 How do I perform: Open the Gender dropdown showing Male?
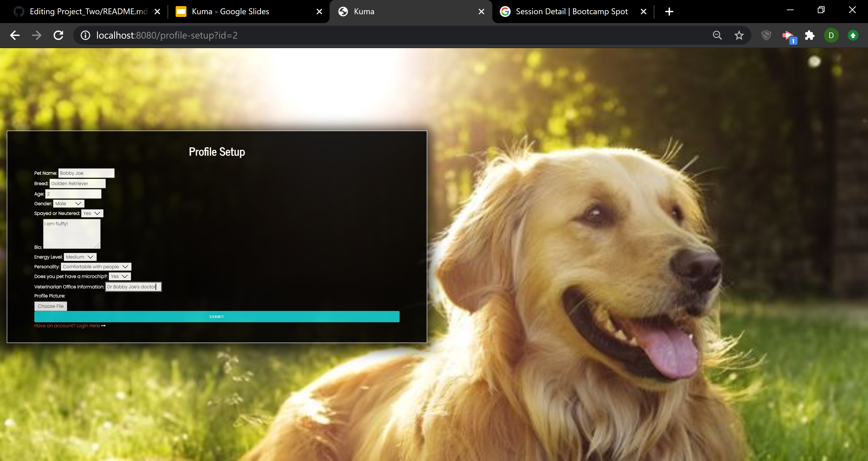click(69, 204)
